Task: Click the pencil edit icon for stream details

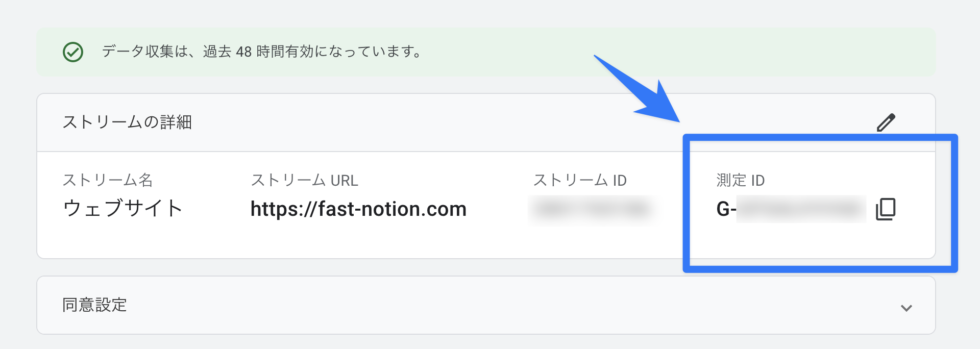Action: pos(886,122)
